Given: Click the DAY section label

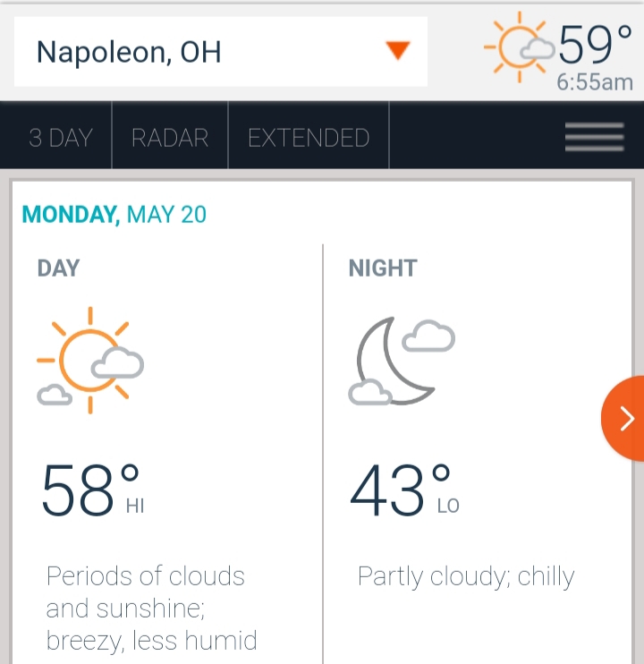Looking at the screenshot, I should pyautogui.click(x=58, y=268).
